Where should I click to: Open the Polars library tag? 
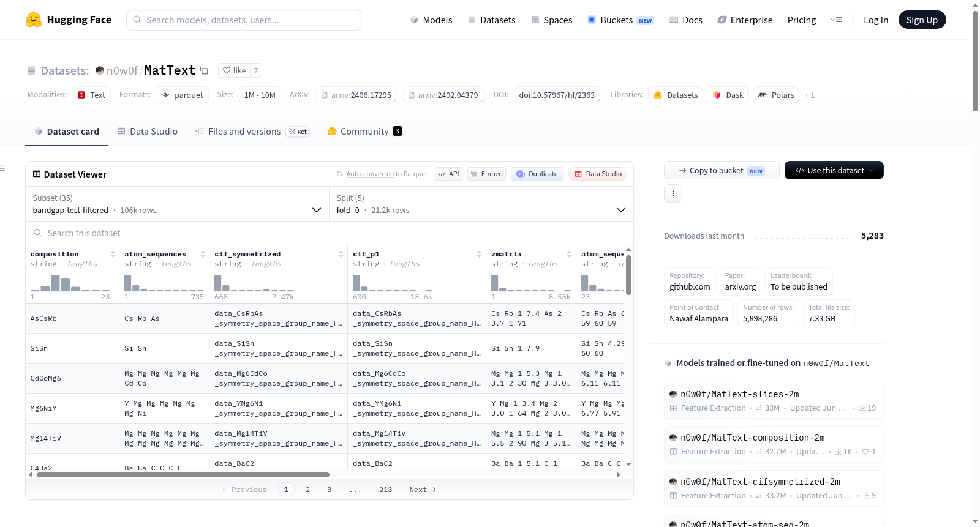[776, 95]
